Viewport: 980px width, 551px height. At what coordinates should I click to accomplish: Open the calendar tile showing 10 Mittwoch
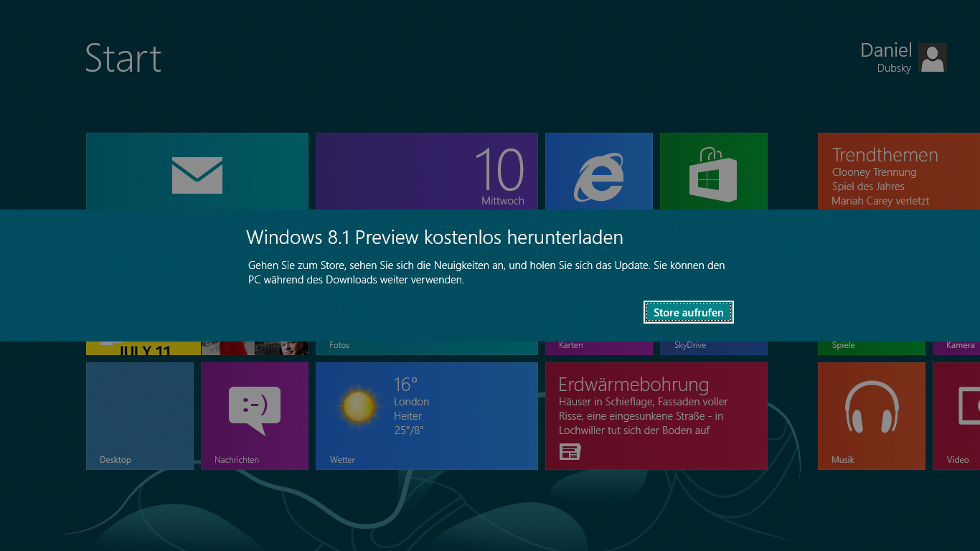pos(427,171)
